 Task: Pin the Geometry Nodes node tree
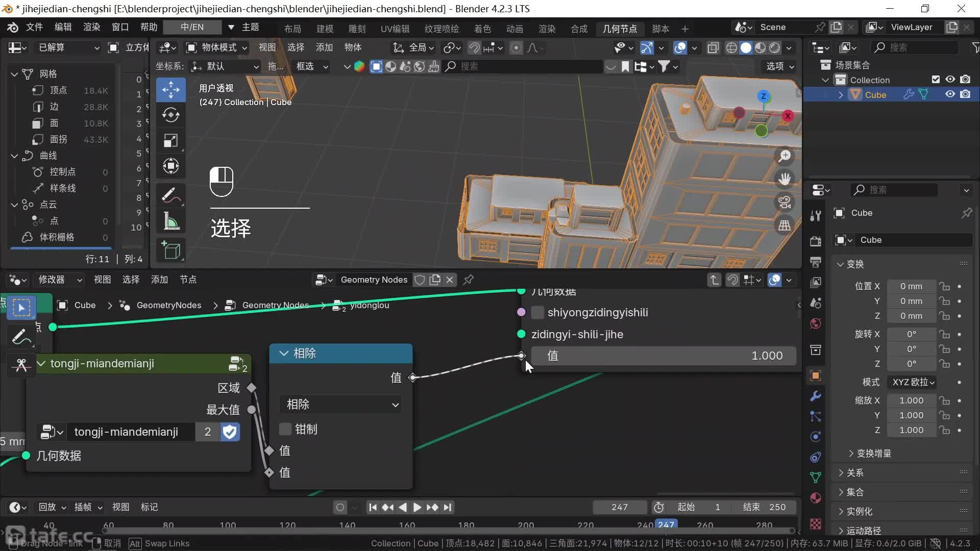pyautogui.click(x=468, y=280)
